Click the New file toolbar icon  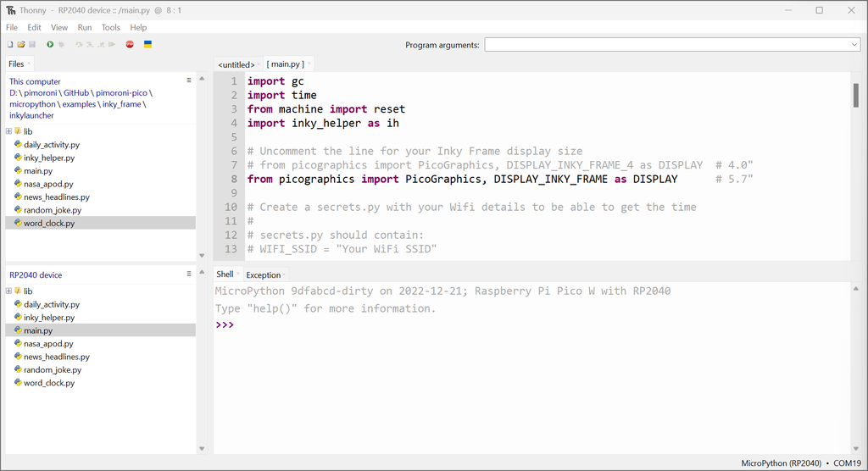point(10,44)
